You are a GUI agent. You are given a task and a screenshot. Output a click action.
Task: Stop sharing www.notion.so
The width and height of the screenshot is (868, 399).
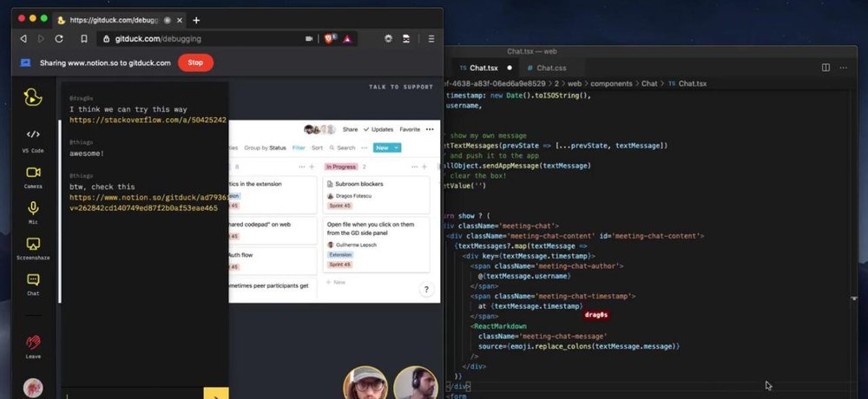coord(195,62)
